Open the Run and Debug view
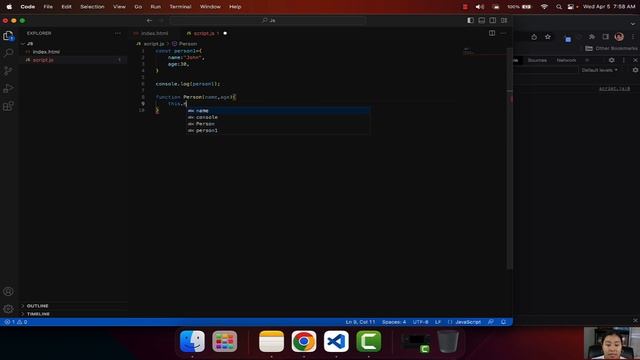The width and height of the screenshot is (640, 360). click(x=8, y=88)
